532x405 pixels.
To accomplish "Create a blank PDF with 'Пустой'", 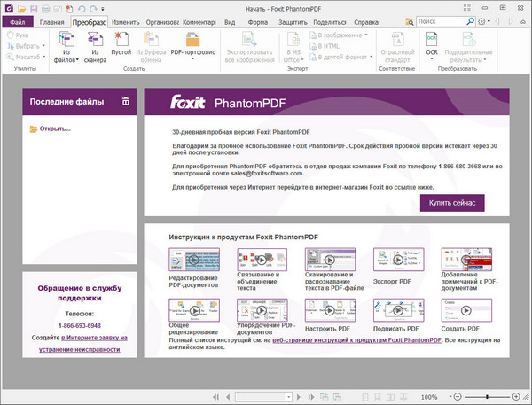I will [121, 40].
